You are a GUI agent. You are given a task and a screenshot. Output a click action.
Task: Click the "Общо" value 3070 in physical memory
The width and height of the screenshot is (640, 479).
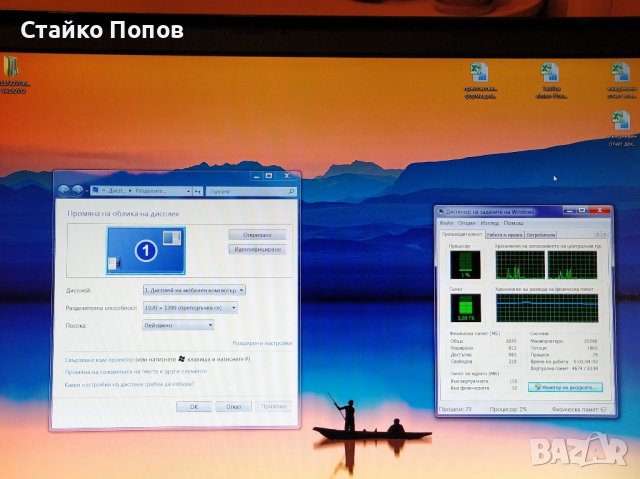511,341
